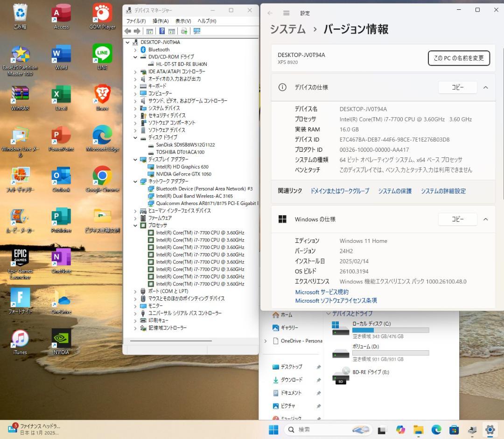
Task: Expand the モニター tree node
Action: 136,306
